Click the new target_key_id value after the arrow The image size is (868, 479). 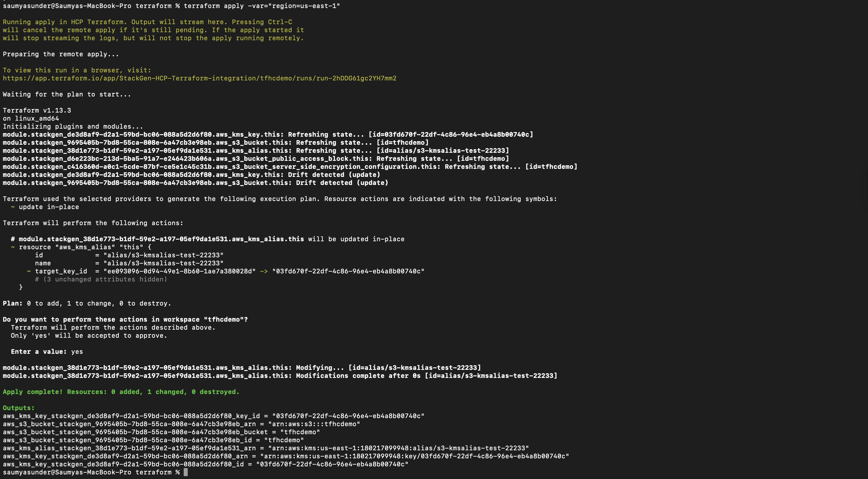click(x=348, y=271)
